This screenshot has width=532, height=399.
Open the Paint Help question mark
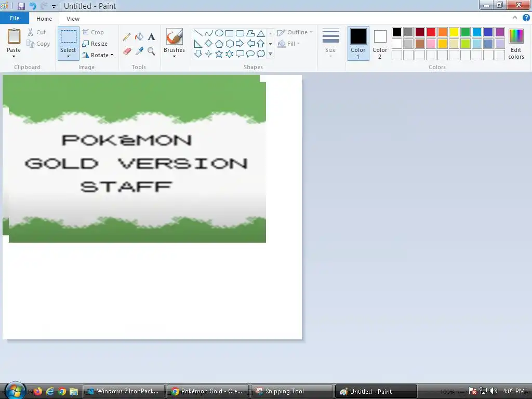[x=526, y=18]
